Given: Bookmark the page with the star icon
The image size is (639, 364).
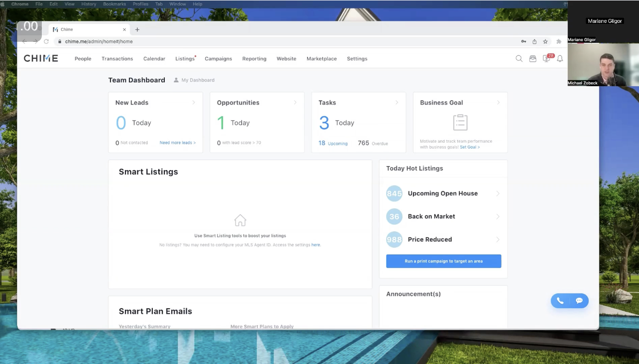Looking at the screenshot, I should [545, 41].
